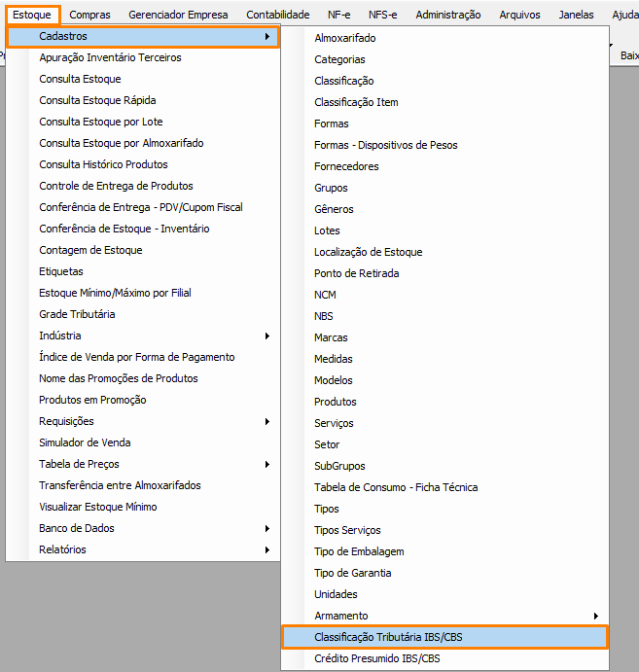639x672 pixels.
Task: Open Produtos em Promoção
Action: coord(143,401)
